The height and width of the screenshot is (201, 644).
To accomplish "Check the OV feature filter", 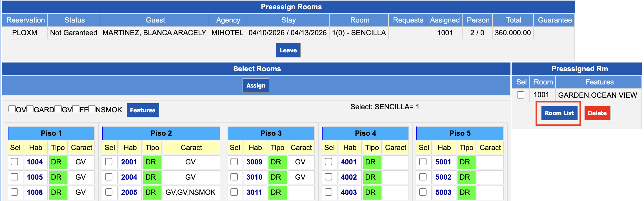I will 12,109.
